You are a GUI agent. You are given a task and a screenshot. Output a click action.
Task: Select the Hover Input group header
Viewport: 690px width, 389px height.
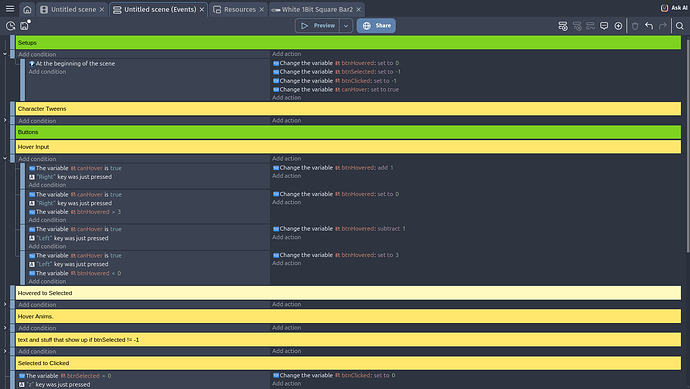348,147
